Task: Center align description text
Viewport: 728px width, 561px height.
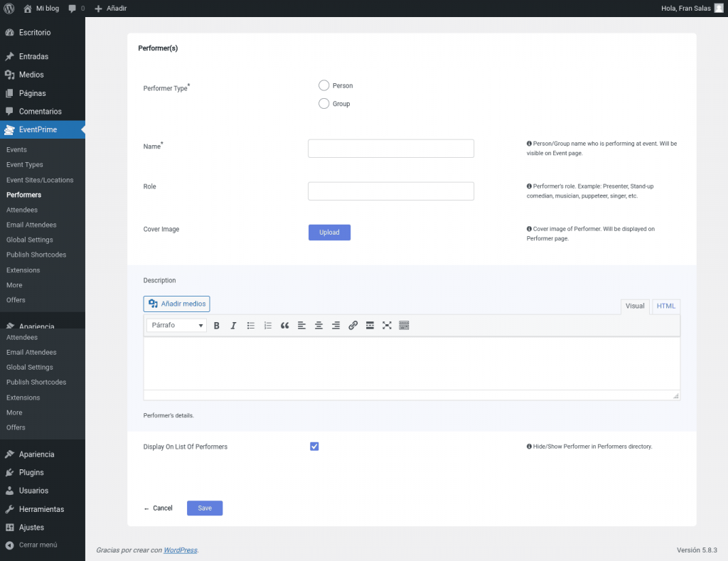Action: tap(318, 326)
